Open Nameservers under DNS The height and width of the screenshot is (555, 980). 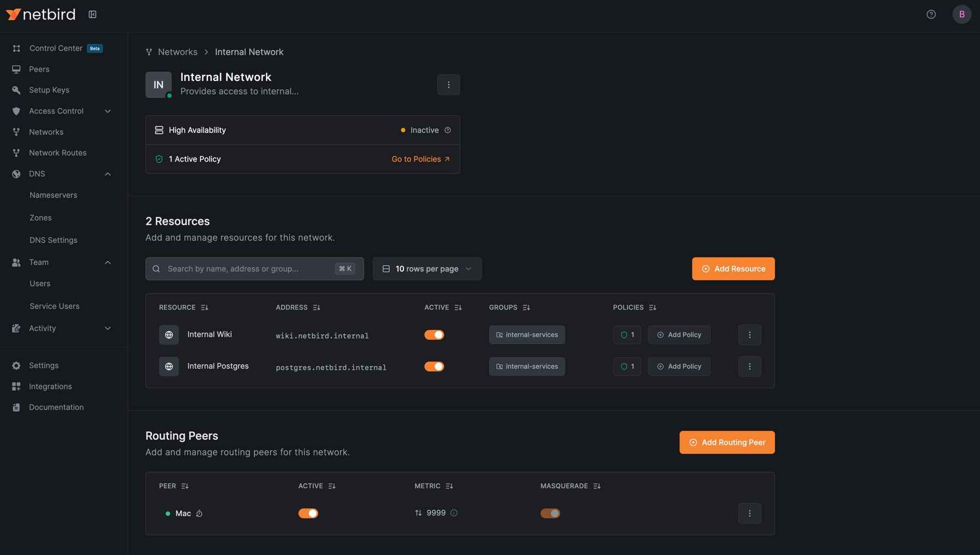click(x=53, y=194)
